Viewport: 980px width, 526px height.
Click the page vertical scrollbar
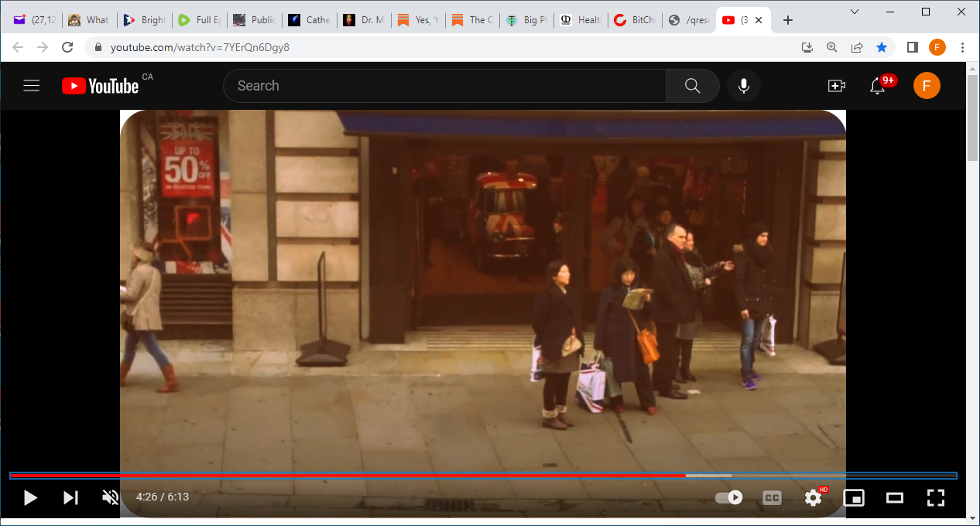973,118
